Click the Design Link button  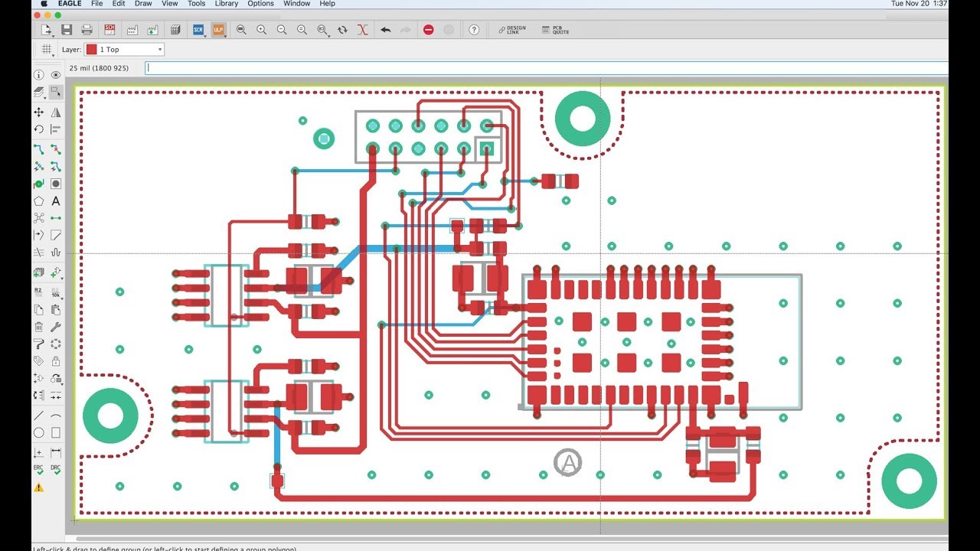point(512,30)
